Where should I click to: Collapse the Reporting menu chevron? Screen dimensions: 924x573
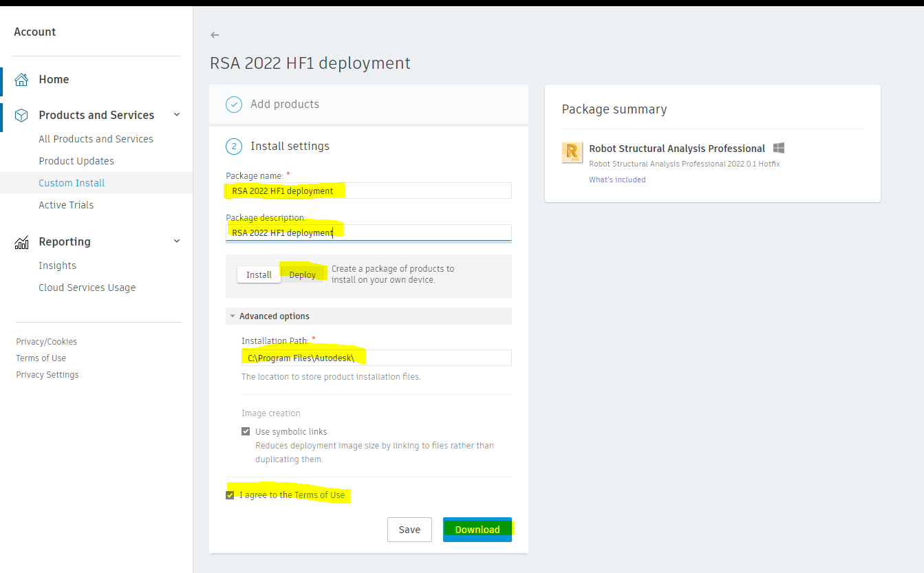(x=177, y=241)
